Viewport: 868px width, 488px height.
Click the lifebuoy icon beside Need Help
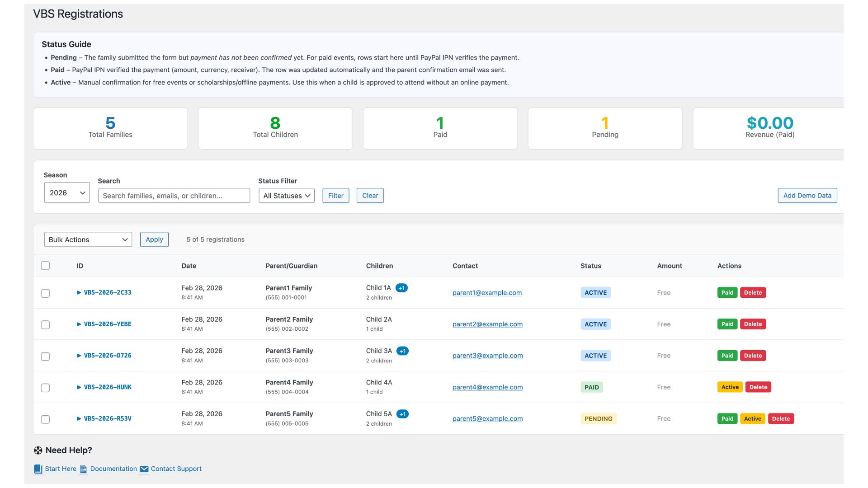38,450
